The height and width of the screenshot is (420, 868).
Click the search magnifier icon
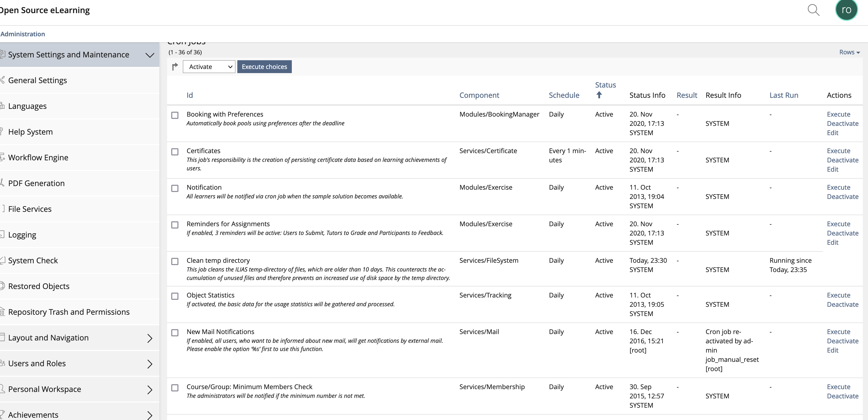tap(813, 10)
